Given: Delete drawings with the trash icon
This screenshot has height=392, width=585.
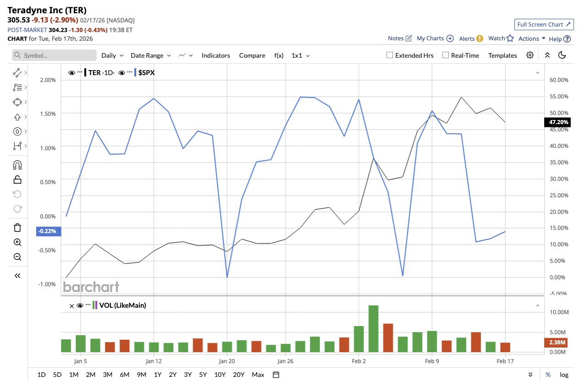Looking at the screenshot, I should 17,228.
